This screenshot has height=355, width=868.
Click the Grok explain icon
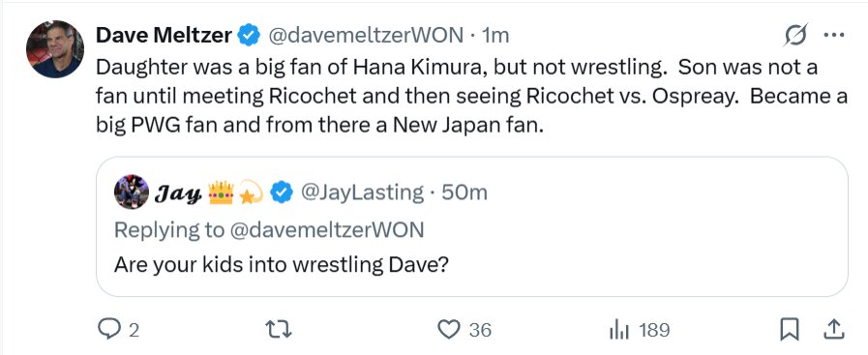[x=796, y=36]
